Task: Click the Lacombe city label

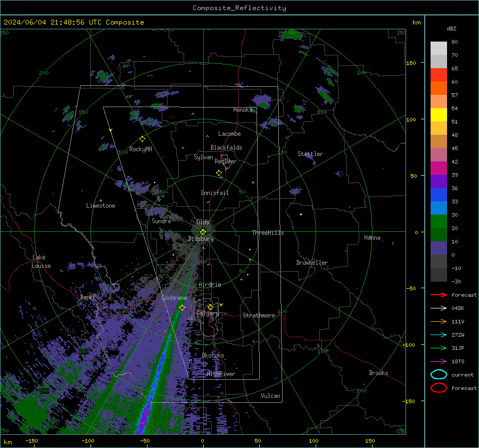Action: 229,134
